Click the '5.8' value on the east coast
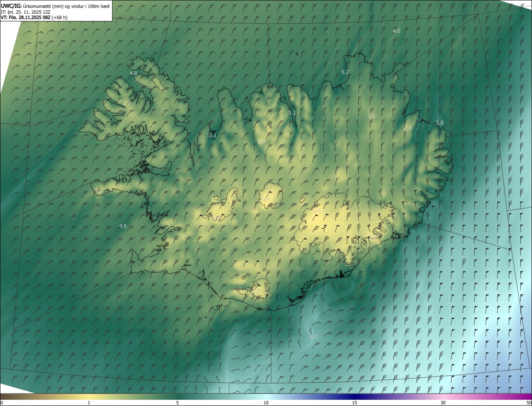This screenshot has height=406, width=532. tap(440, 123)
